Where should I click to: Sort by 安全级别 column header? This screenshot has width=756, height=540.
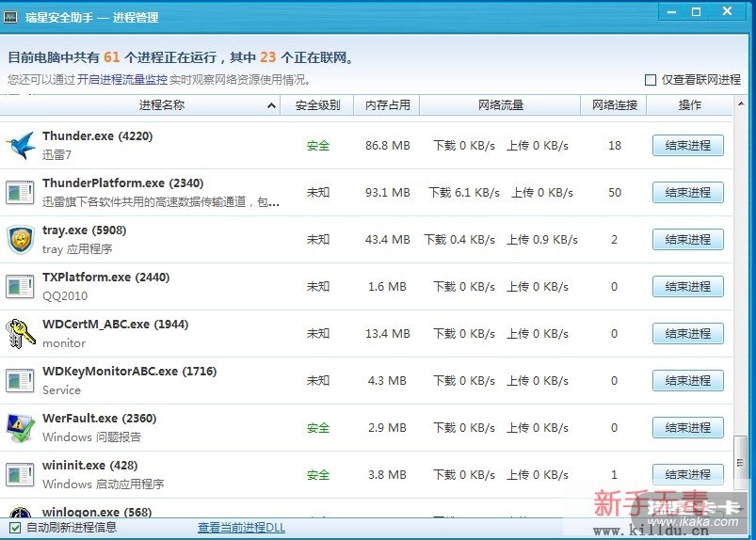point(317,105)
